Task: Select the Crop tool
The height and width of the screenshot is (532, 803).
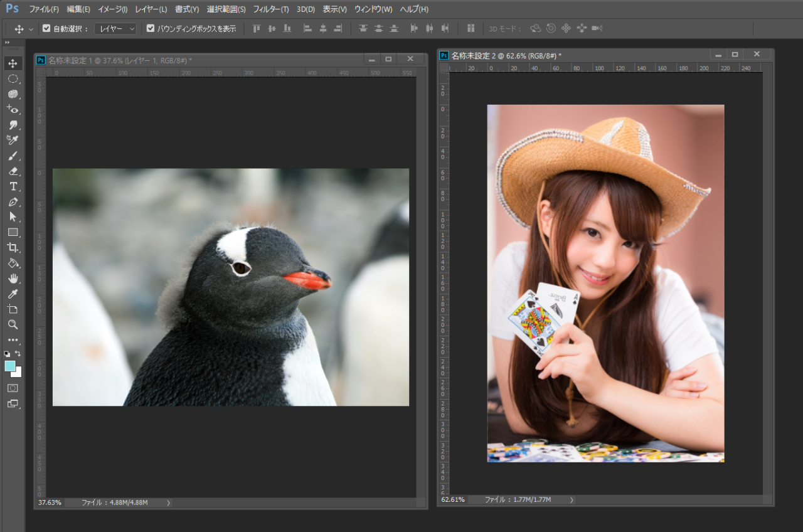Action: tap(13, 248)
